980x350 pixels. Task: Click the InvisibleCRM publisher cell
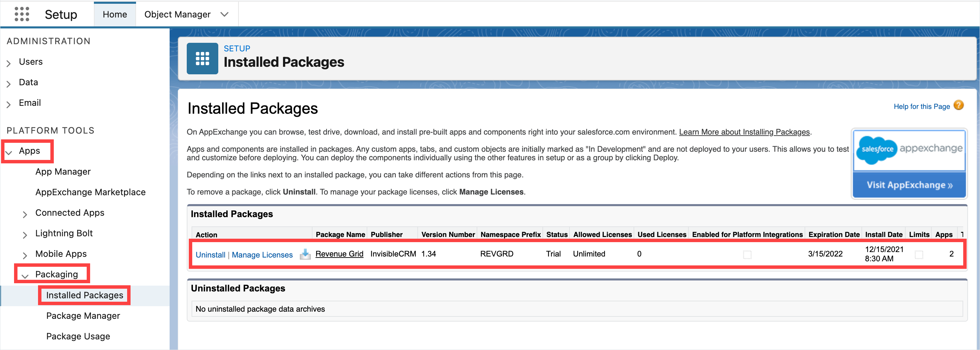tap(393, 253)
